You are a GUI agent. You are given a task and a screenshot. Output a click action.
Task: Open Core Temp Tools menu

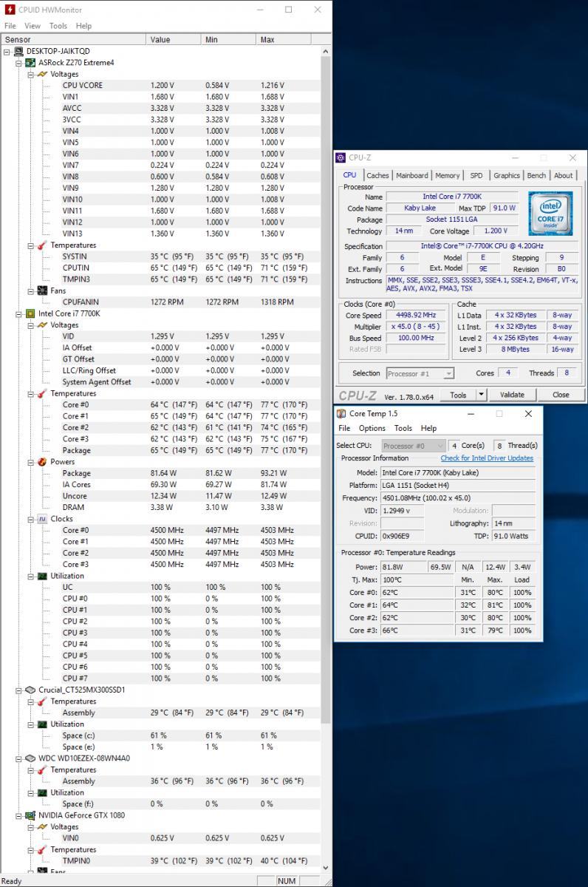pos(403,428)
